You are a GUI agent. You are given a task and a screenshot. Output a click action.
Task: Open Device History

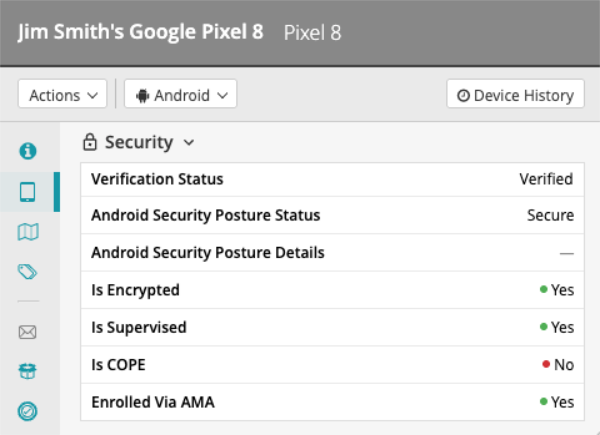coord(515,95)
